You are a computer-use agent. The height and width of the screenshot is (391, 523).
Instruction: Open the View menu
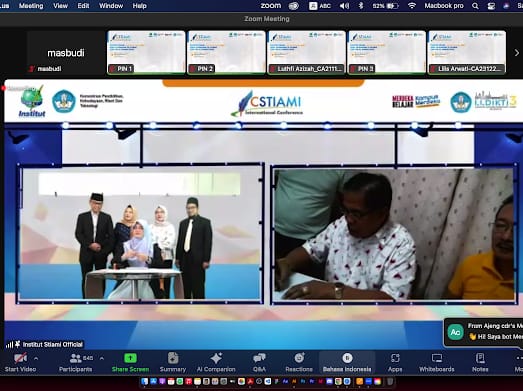click(x=60, y=6)
